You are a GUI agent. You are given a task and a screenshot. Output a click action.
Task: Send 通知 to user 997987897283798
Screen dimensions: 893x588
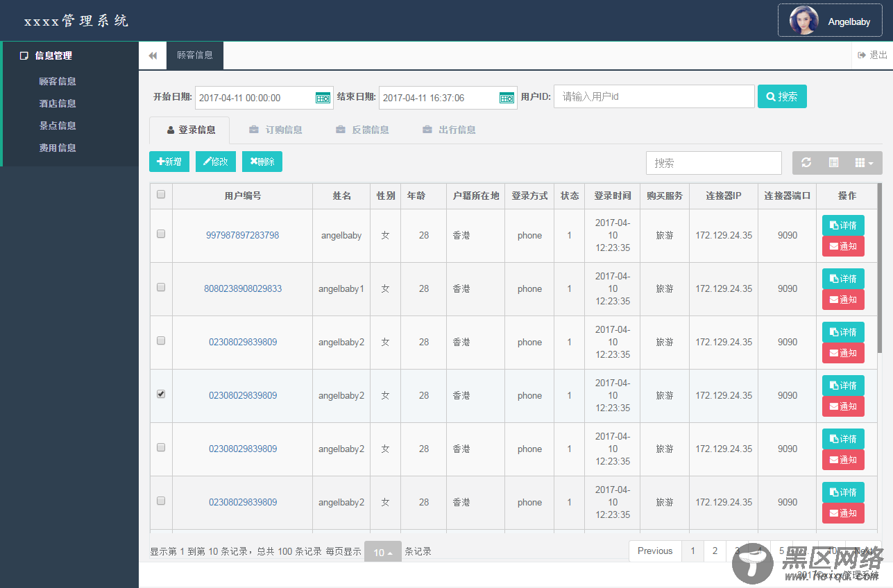click(x=843, y=246)
